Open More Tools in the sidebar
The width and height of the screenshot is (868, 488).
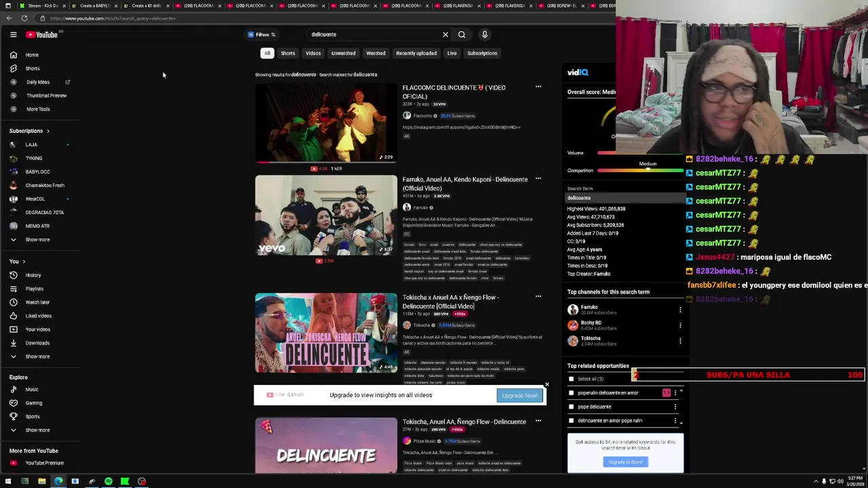pyautogui.click(x=39, y=109)
